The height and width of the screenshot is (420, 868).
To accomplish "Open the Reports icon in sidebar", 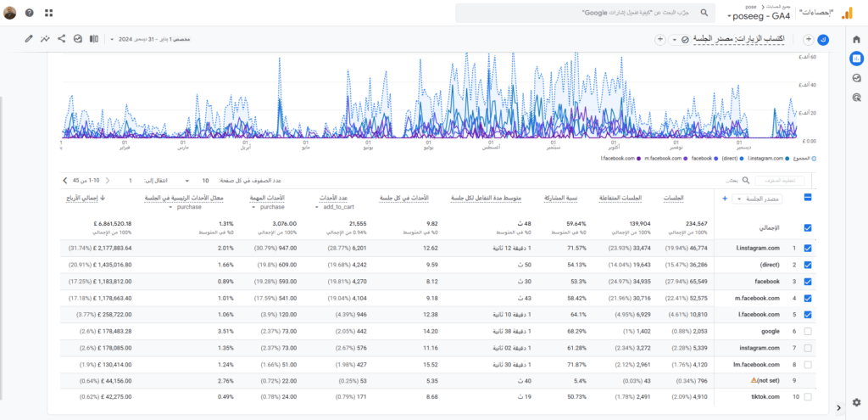I will (856, 58).
